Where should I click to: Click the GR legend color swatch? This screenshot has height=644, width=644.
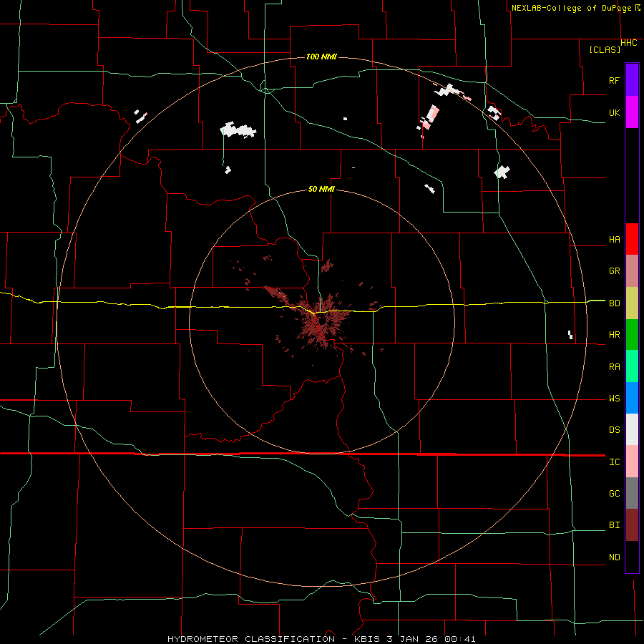click(632, 270)
